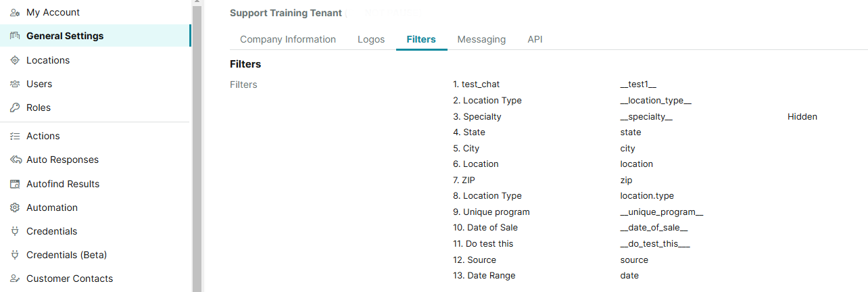
Task: Open Customer Contacts in the sidebar
Action: click(70, 278)
